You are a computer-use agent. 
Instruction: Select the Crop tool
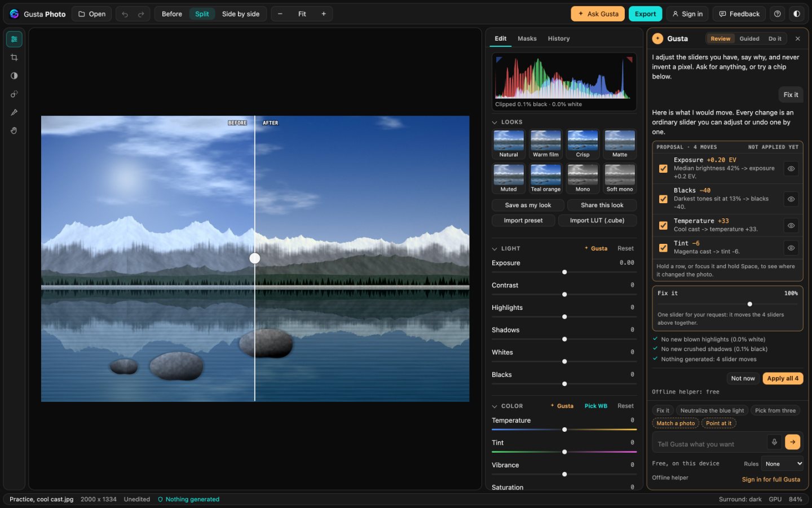[14, 58]
